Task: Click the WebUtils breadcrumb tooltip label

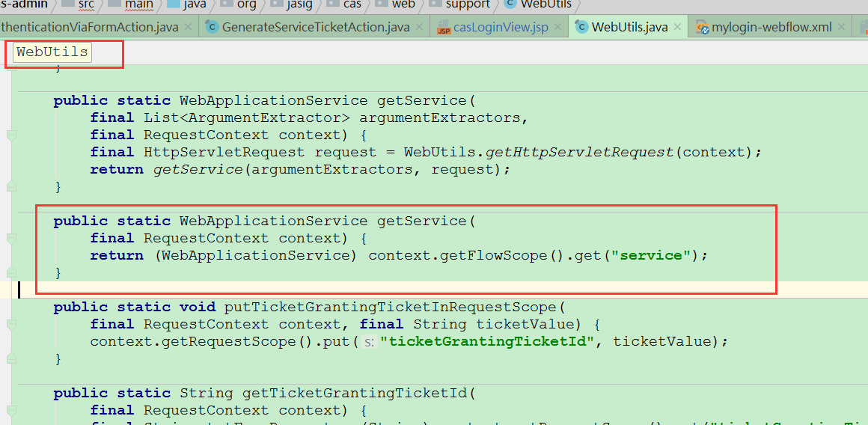Action: [52, 52]
